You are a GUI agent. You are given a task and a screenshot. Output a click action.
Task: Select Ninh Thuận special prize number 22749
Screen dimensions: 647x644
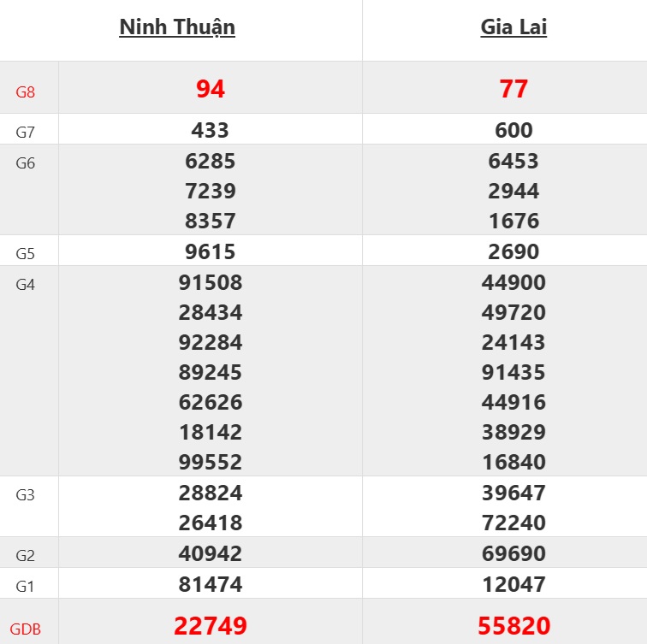click(x=211, y=627)
